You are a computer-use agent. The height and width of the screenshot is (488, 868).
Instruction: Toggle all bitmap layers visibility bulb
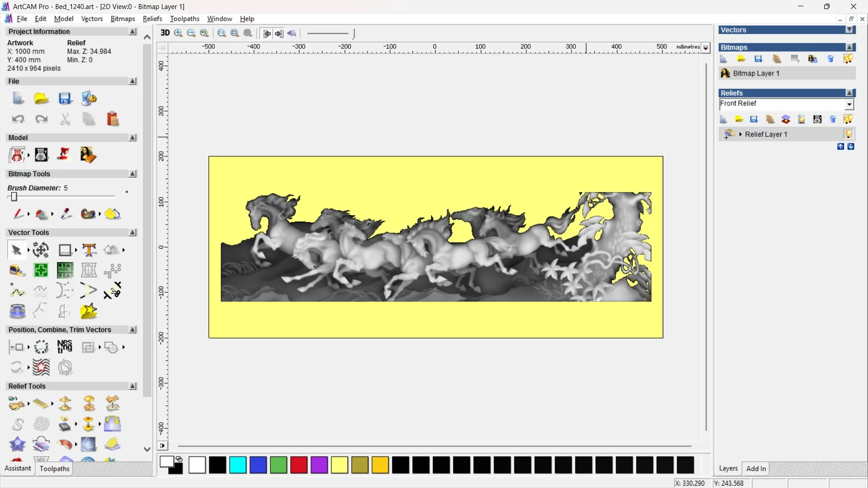click(848, 59)
